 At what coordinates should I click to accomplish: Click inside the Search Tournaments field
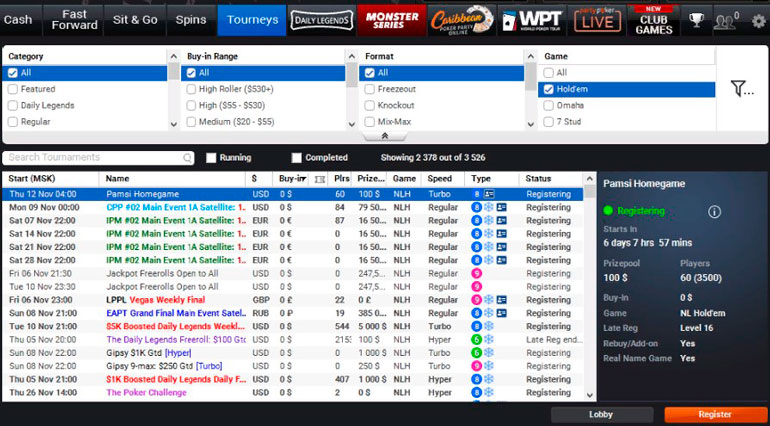click(x=95, y=158)
